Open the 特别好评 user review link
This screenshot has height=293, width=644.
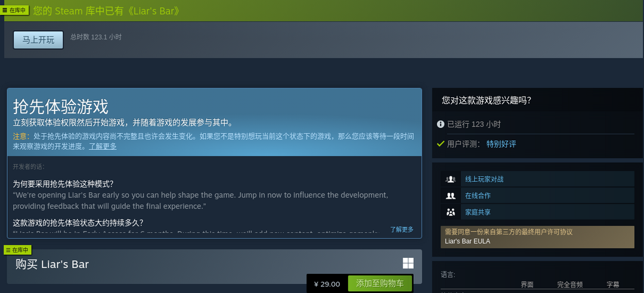tap(501, 144)
